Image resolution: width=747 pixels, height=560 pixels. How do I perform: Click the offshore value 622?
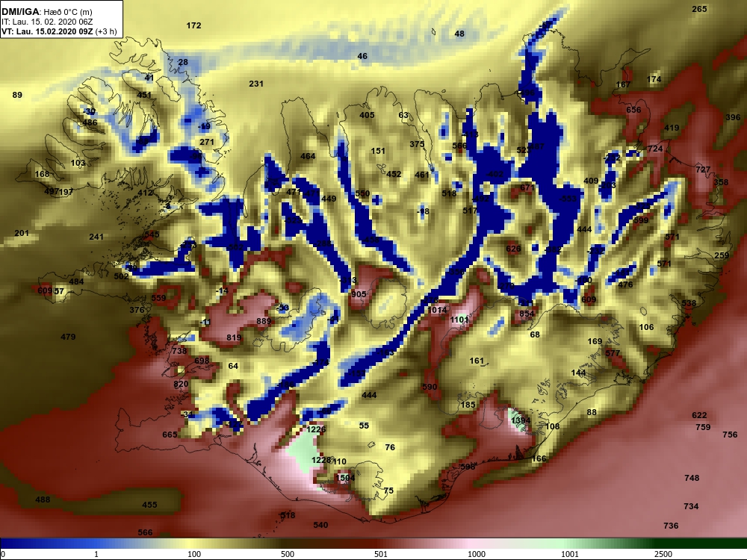(699, 416)
